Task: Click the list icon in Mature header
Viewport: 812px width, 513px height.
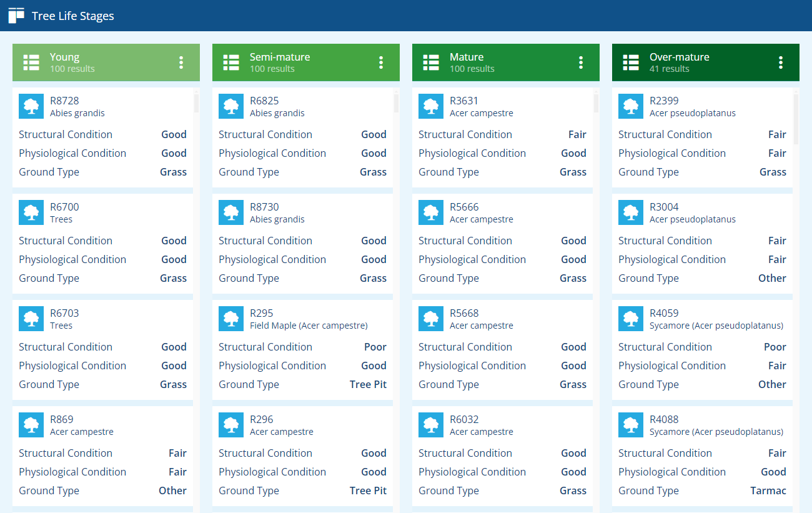Action: pos(431,62)
